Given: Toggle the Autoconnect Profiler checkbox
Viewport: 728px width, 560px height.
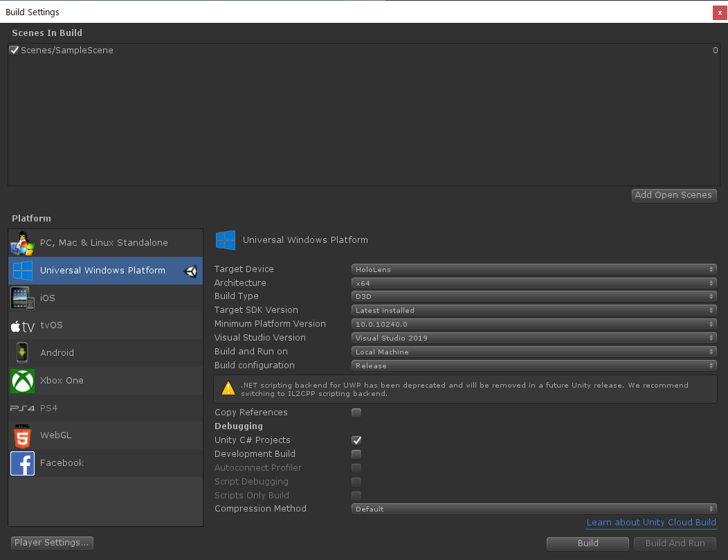Looking at the screenshot, I should click(x=356, y=468).
